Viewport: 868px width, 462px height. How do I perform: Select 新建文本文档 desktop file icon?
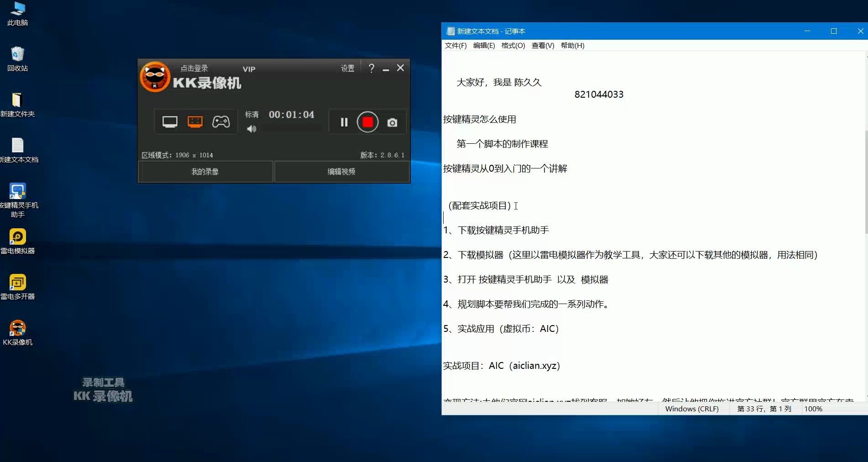[x=18, y=151]
